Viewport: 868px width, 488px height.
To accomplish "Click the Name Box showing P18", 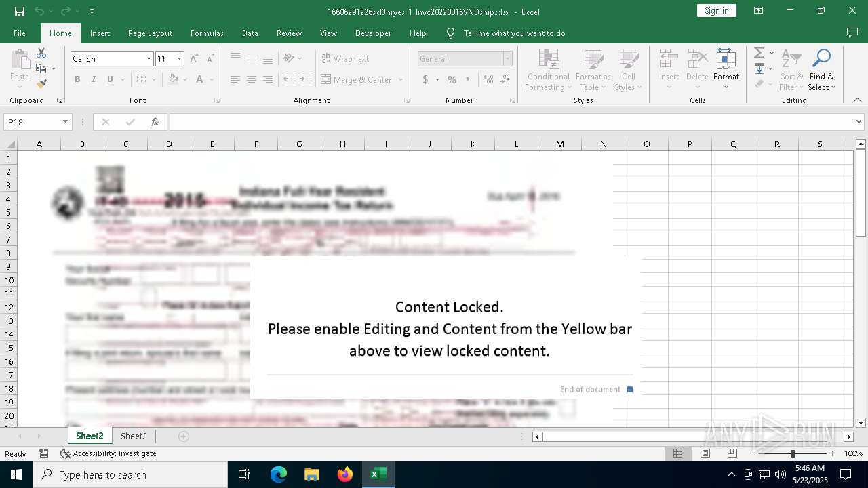I will [x=37, y=122].
